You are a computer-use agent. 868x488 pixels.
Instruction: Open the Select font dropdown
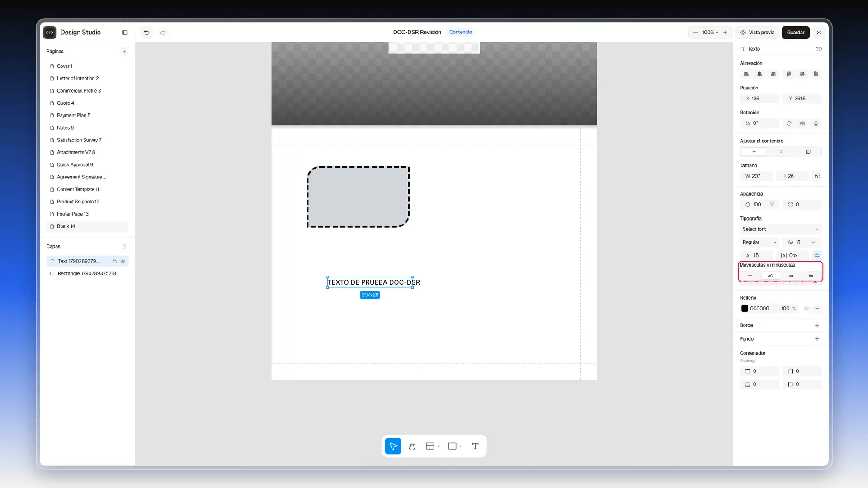coord(781,230)
